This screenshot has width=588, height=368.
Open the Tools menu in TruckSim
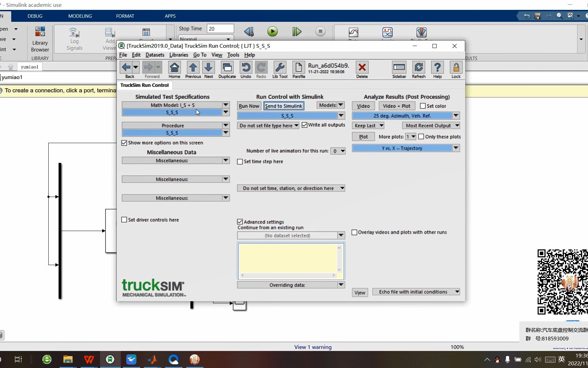pos(233,55)
